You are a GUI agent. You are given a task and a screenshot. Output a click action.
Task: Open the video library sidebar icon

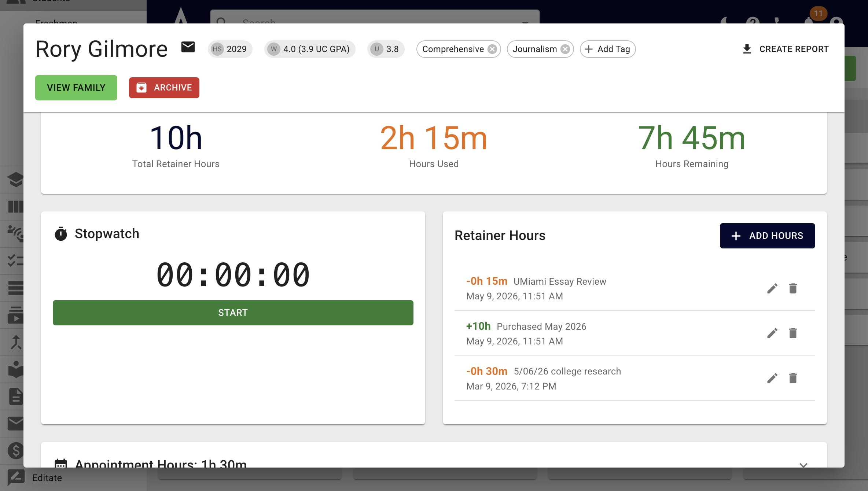point(15,315)
